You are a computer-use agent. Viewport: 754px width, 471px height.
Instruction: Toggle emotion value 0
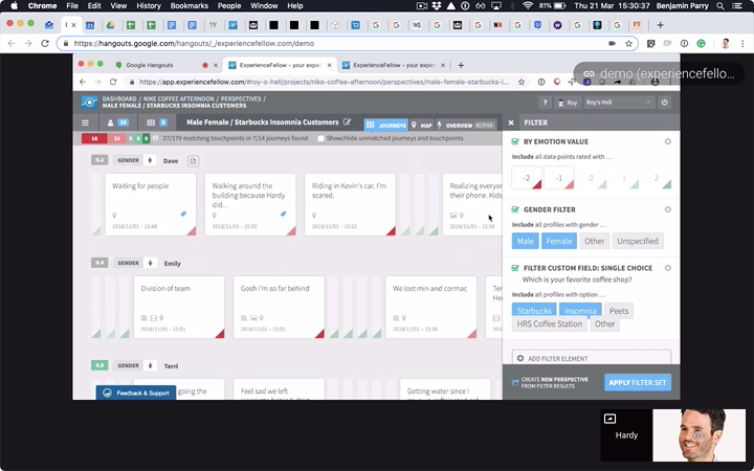[591, 178]
